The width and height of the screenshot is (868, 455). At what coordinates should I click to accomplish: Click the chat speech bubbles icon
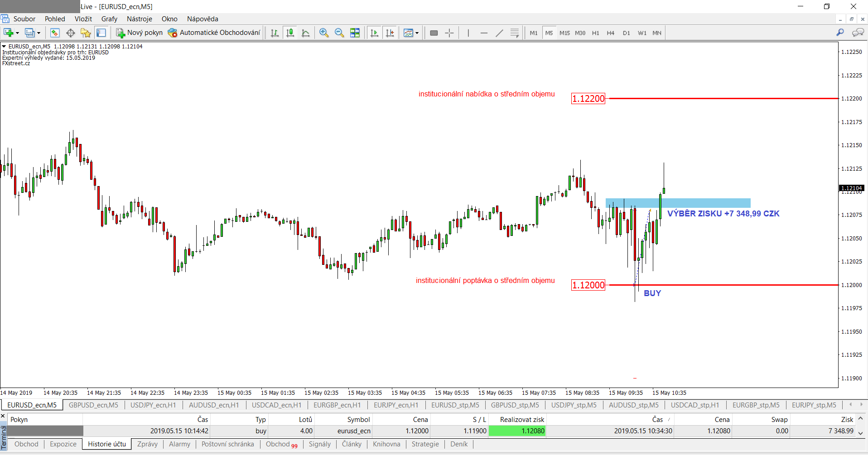point(858,33)
